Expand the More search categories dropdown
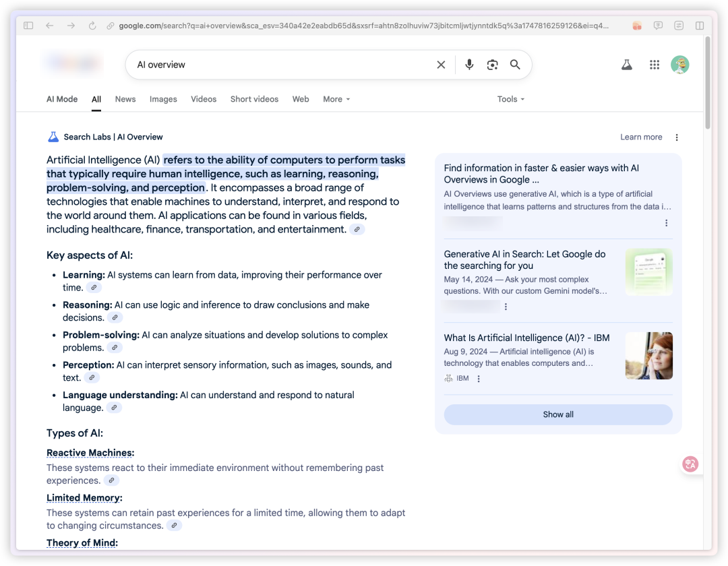The width and height of the screenshot is (728, 566). pyautogui.click(x=336, y=99)
